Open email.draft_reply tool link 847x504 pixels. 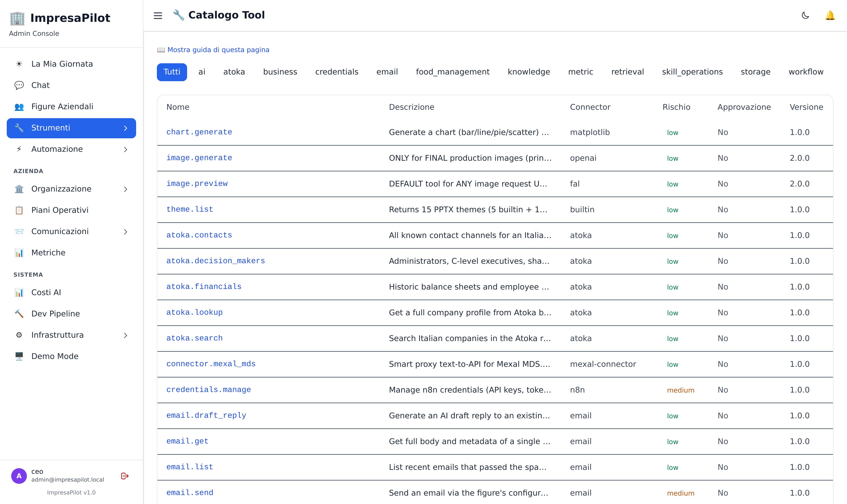(x=206, y=415)
